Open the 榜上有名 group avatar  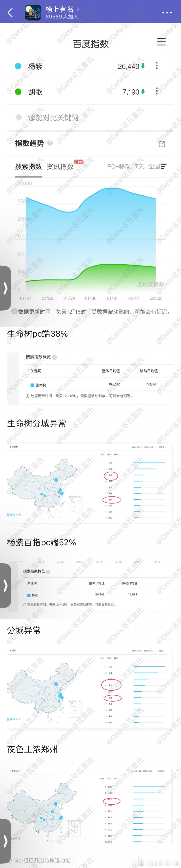(33, 13)
